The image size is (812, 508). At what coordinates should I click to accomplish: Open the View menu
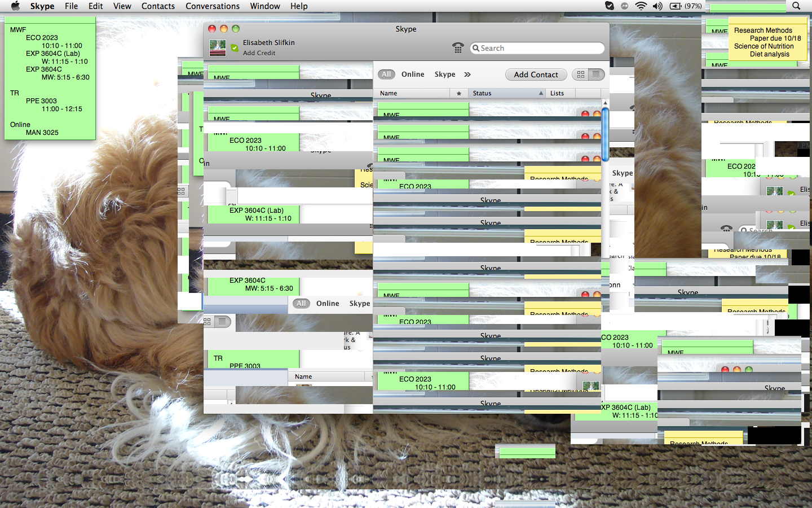122,6
